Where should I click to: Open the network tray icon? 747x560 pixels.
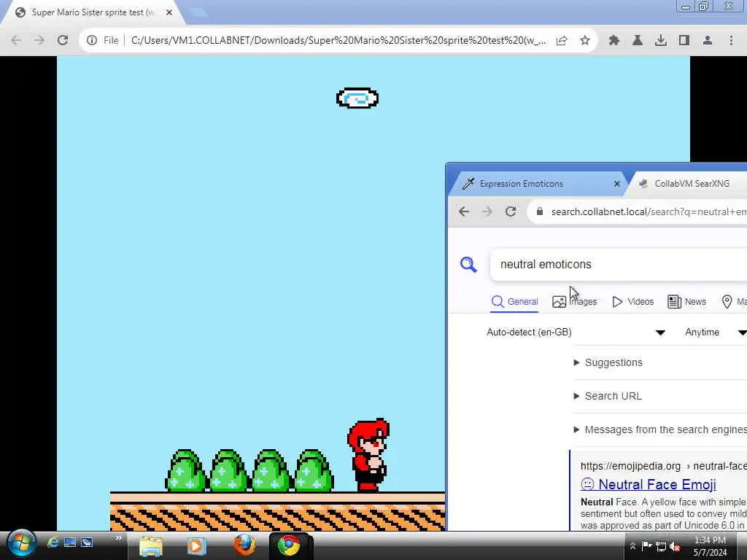point(661,546)
